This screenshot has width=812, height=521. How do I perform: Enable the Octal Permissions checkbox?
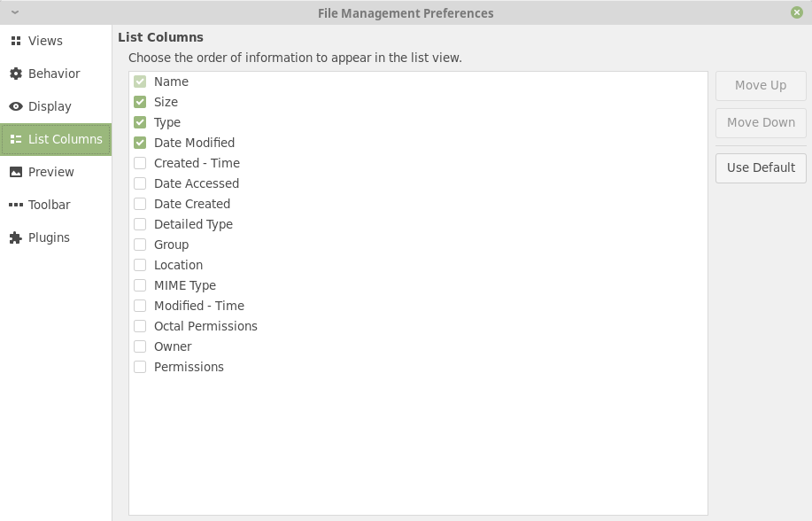140,326
